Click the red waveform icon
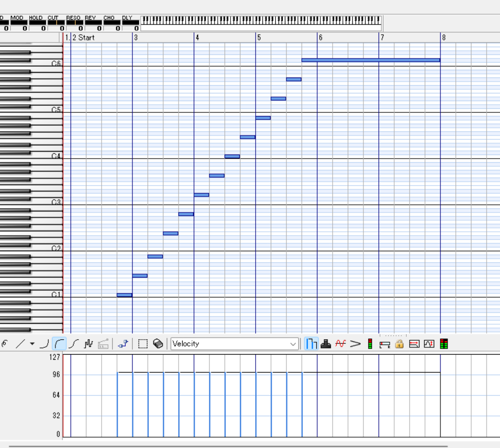 coord(340,344)
